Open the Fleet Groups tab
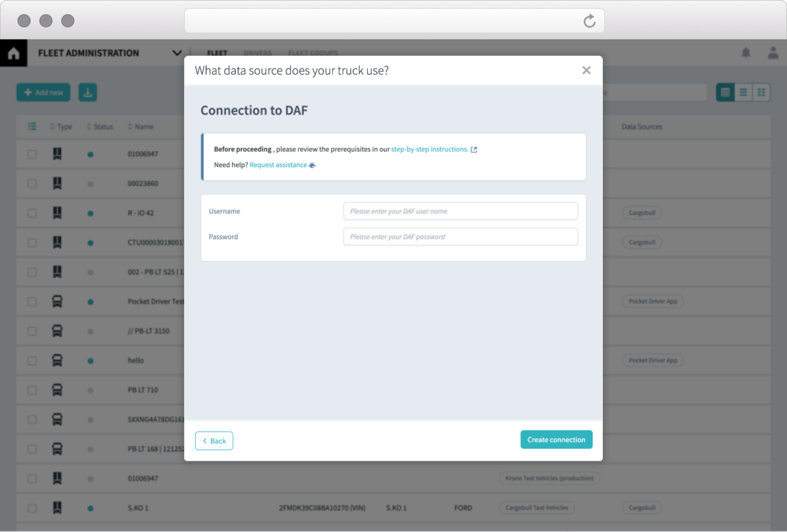Image resolution: width=787 pixels, height=532 pixels. point(313,53)
